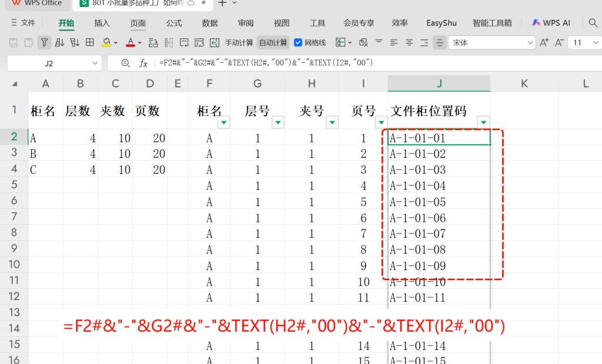Click the format painter clipboard icon
The width and height of the screenshot is (602, 364).
point(29,43)
